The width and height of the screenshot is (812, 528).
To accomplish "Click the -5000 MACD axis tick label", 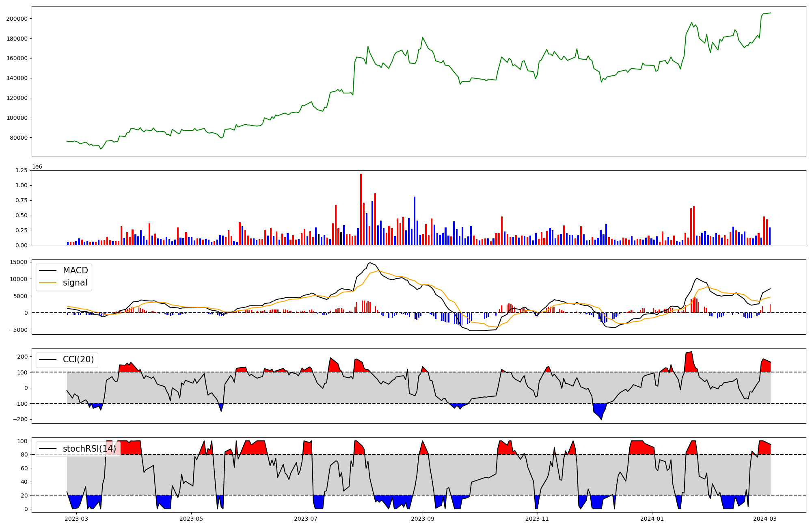I will [x=18, y=330].
